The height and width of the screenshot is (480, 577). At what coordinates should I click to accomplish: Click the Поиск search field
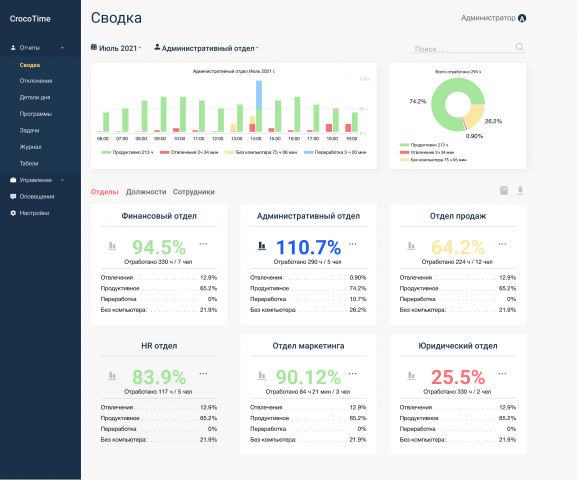coord(468,48)
